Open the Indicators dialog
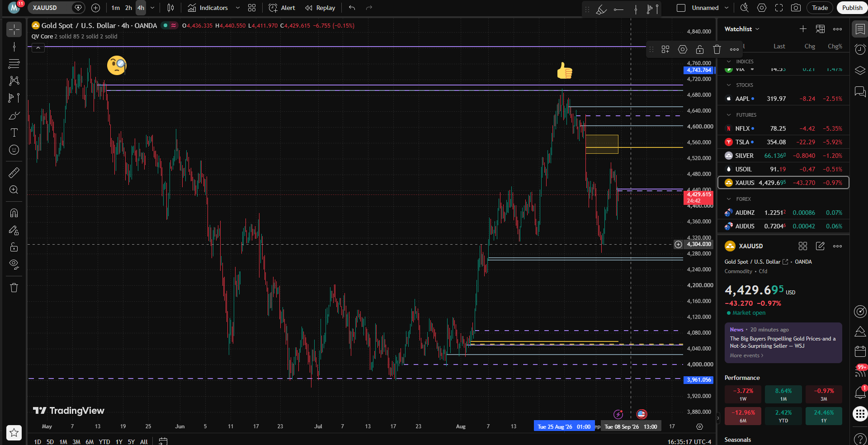This screenshot has width=868, height=445. [208, 8]
